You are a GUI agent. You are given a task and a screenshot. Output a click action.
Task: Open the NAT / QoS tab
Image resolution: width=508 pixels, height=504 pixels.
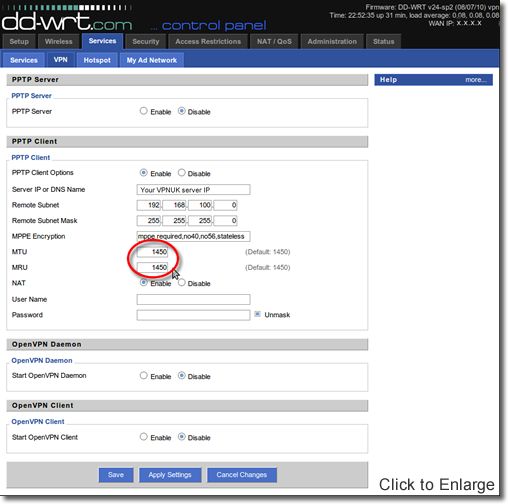click(274, 41)
